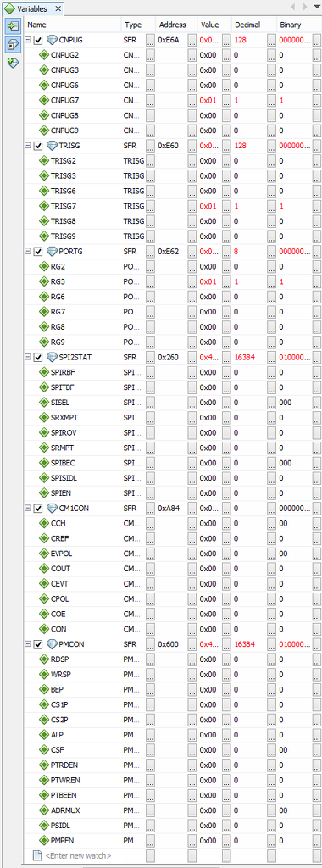Click the blue diamond icon beside PMCON
This screenshot has height=868, width=322.
coord(52,643)
